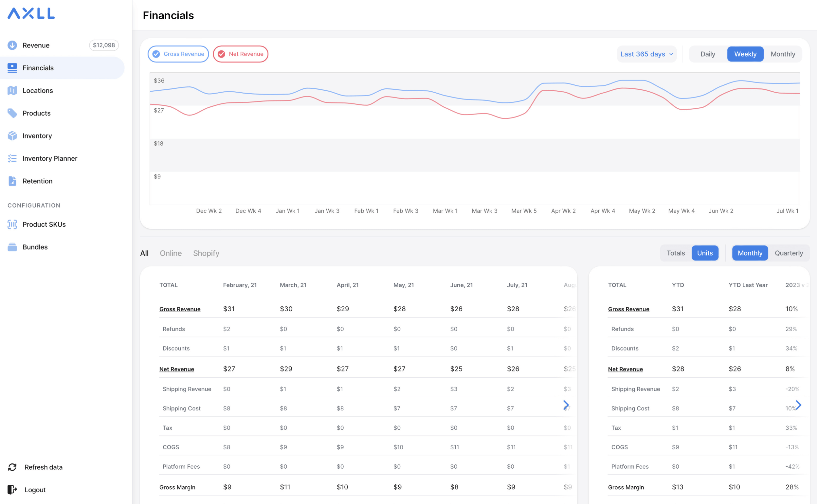Click the AXLL logo
817x504 pixels.
[x=31, y=14]
